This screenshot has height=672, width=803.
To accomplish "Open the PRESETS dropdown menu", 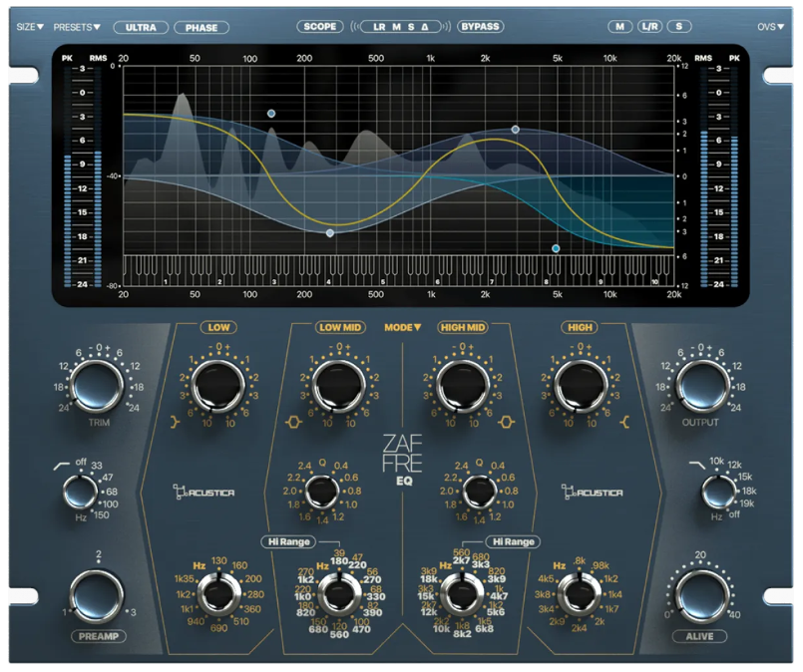I will [x=77, y=27].
